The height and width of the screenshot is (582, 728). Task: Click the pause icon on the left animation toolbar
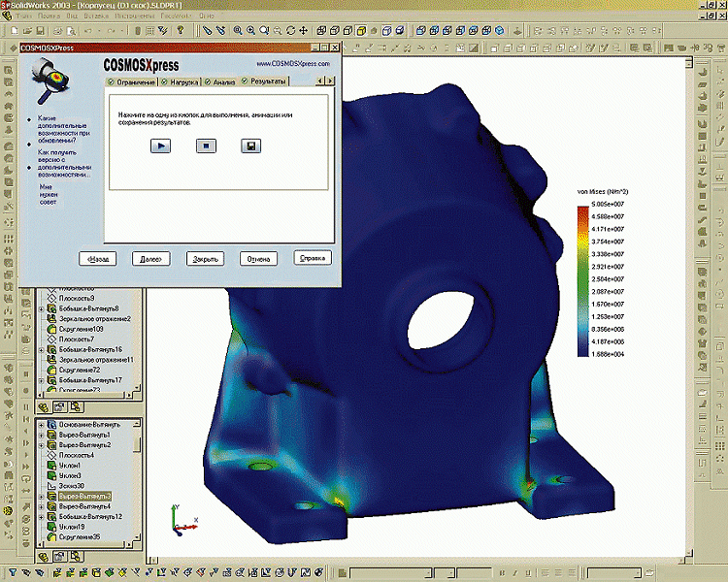[26, 407]
